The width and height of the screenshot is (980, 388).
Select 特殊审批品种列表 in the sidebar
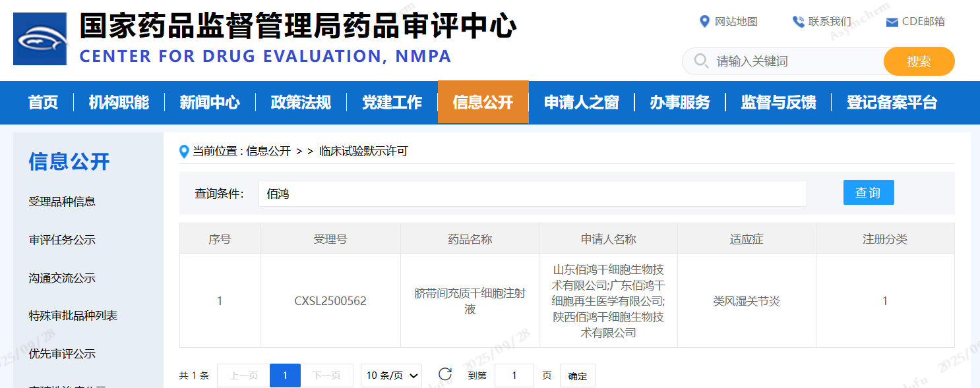(73, 316)
